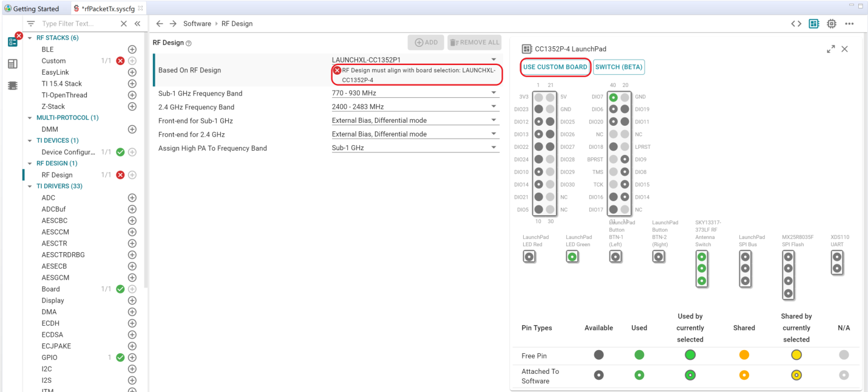
Task: Click the USE CUSTOM BOARD button
Action: click(x=555, y=67)
